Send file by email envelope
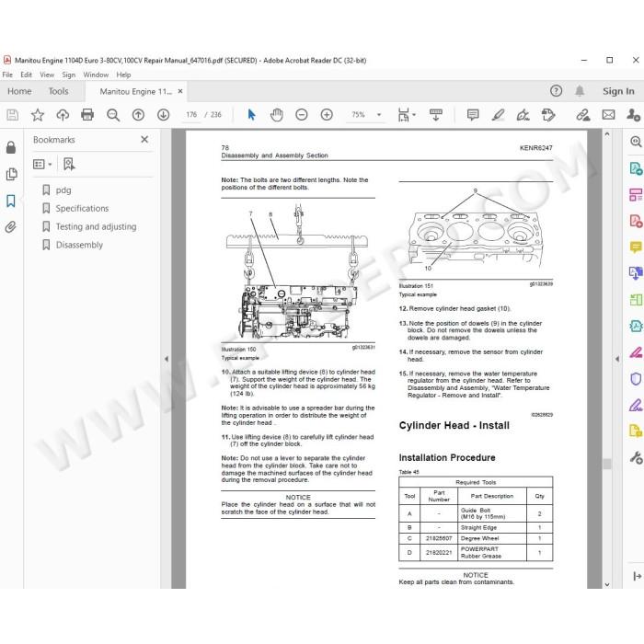The width and height of the screenshot is (644, 644). (x=608, y=115)
